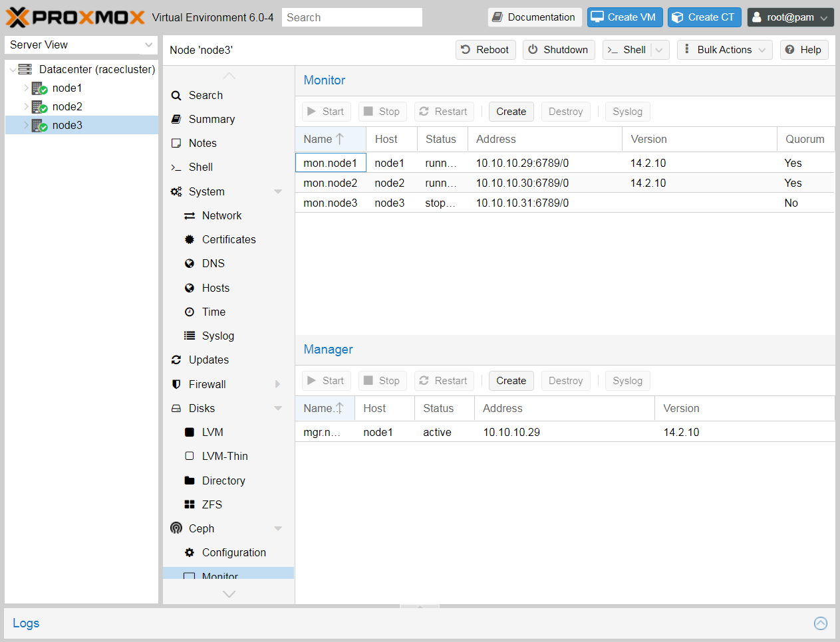The height and width of the screenshot is (642, 840).
Task: Click the Hosts globe icon
Action: pos(190,288)
